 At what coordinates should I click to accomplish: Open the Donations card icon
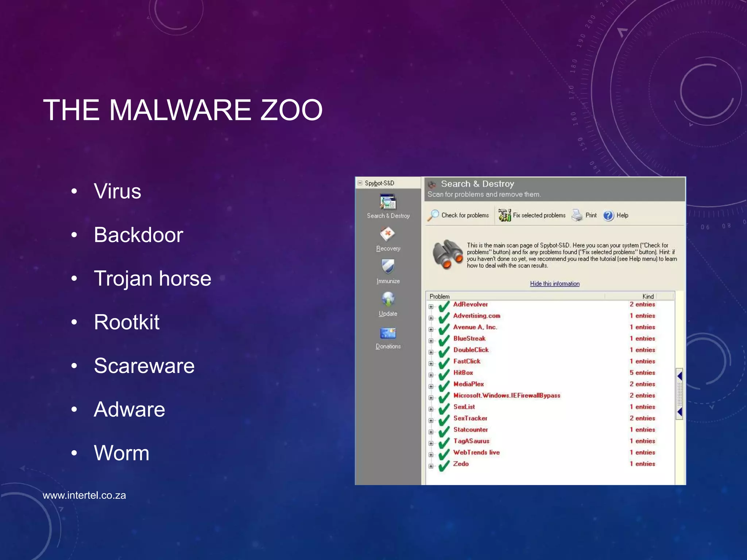click(388, 333)
